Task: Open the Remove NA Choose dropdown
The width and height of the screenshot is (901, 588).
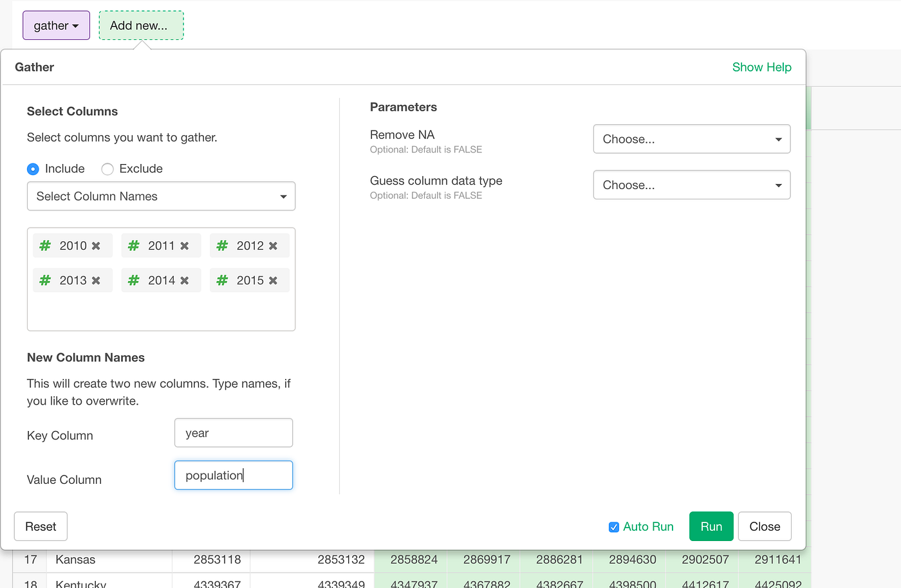Action: [691, 139]
